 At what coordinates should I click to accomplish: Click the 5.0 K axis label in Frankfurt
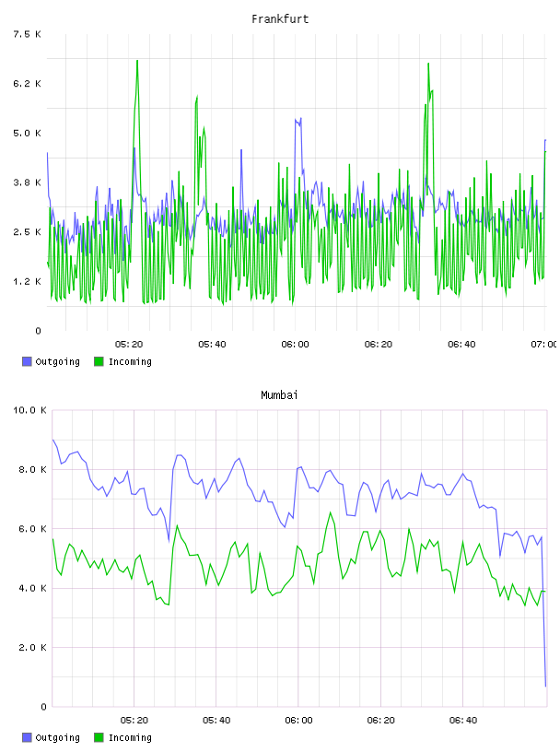point(28,133)
